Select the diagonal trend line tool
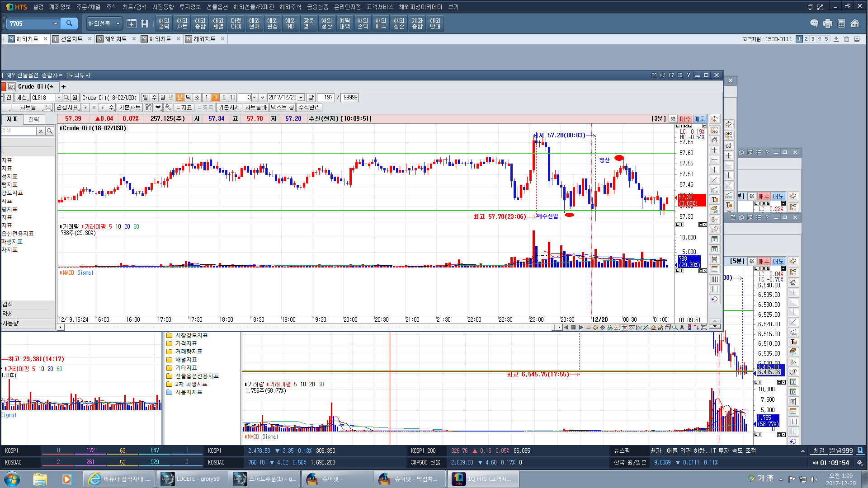 pos(714,180)
